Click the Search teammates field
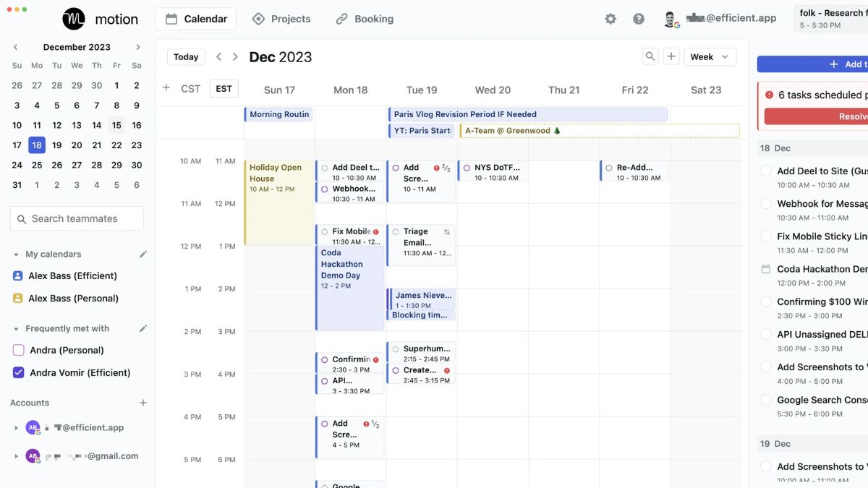The height and width of the screenshot is (488, 868). coord(77,218)
